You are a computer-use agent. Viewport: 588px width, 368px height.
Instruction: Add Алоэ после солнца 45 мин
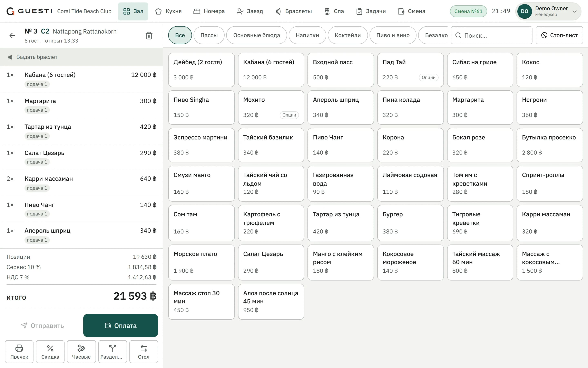point(271,302)
